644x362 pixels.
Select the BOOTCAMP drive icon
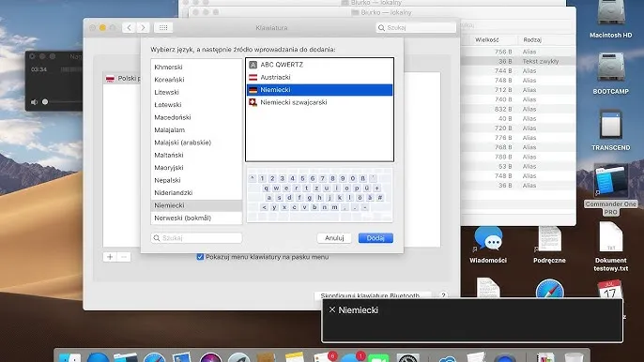tap(611, 68)
